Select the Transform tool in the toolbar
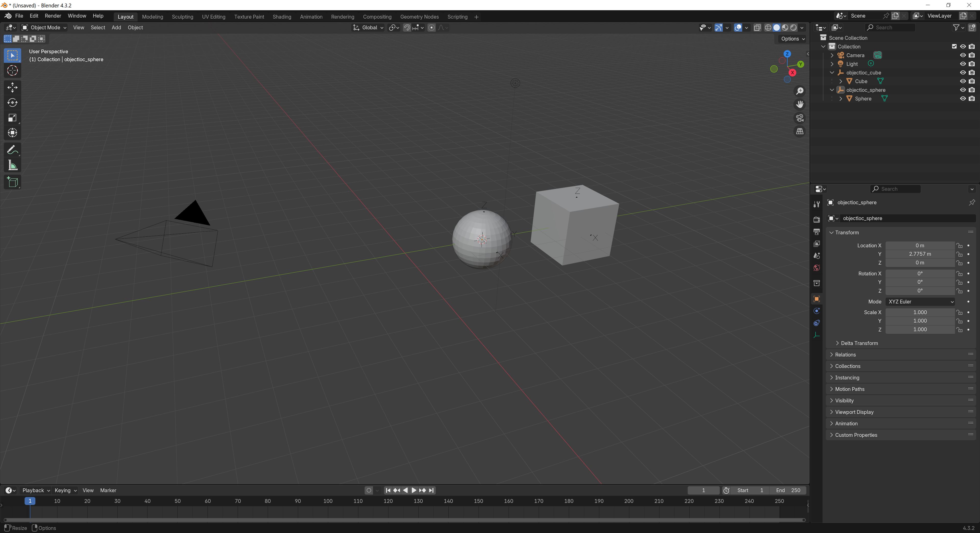 tap(12, 133)
